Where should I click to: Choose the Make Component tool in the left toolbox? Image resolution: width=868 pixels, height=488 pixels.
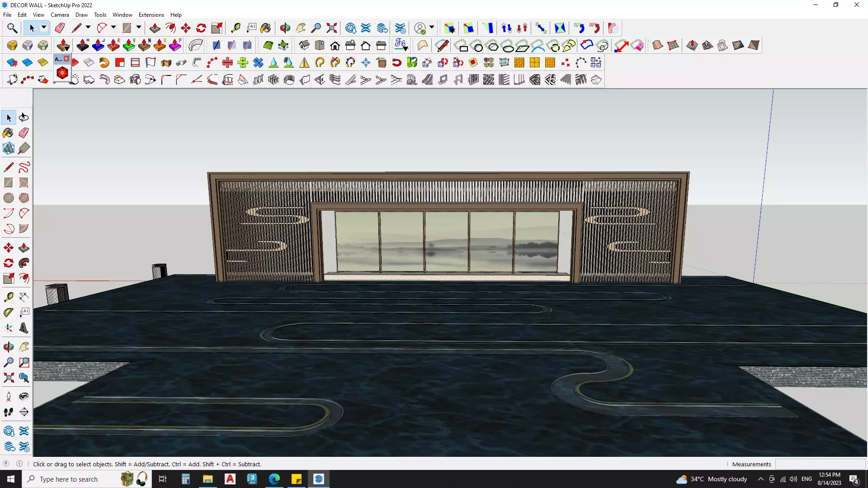pos(9,148)
